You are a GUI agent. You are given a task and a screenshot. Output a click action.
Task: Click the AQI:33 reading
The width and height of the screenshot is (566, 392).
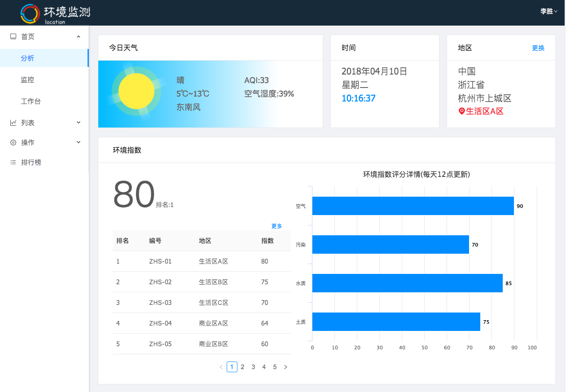point(256,80)
